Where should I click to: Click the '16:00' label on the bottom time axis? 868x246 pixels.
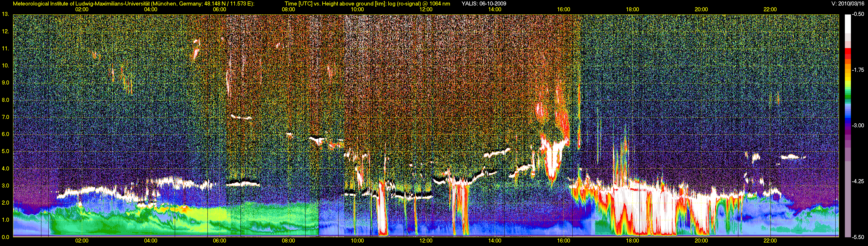tap(564, 241)
